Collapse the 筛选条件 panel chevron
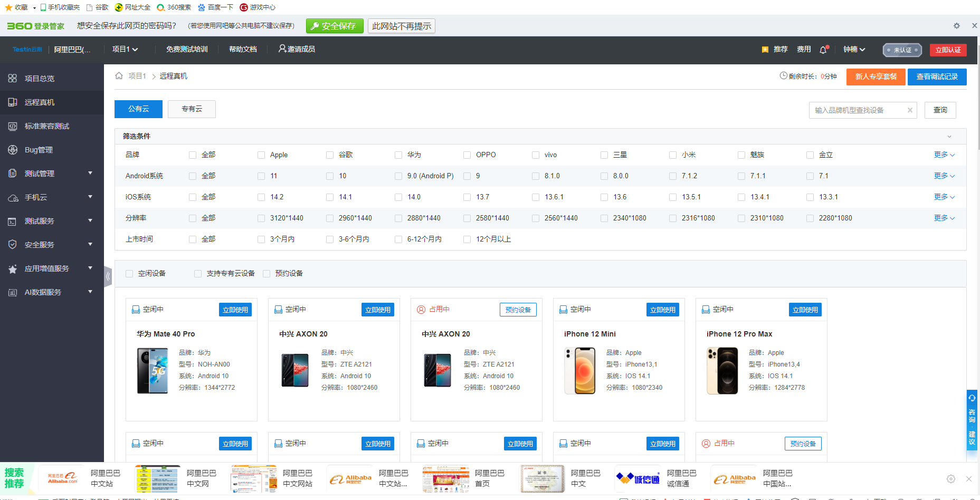The height and width of the screenshot is (500, 980). (949, 137)
